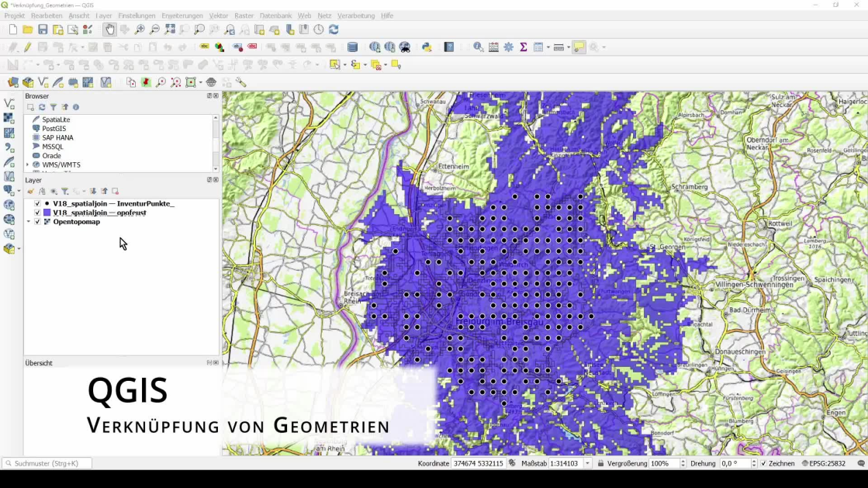Toggle the Zeichnen render checkbox
868x488 pixels.
(763, 463)
